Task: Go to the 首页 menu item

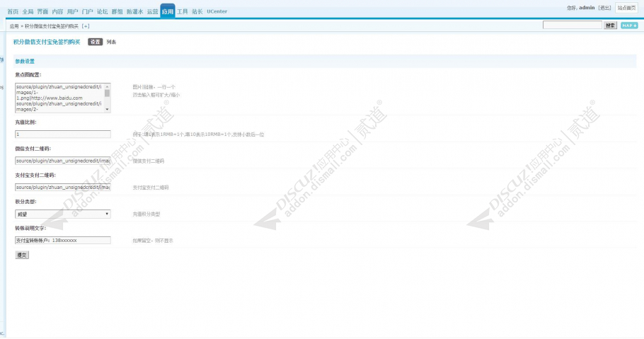Action: pyautogui.click(x=13, y=11)
